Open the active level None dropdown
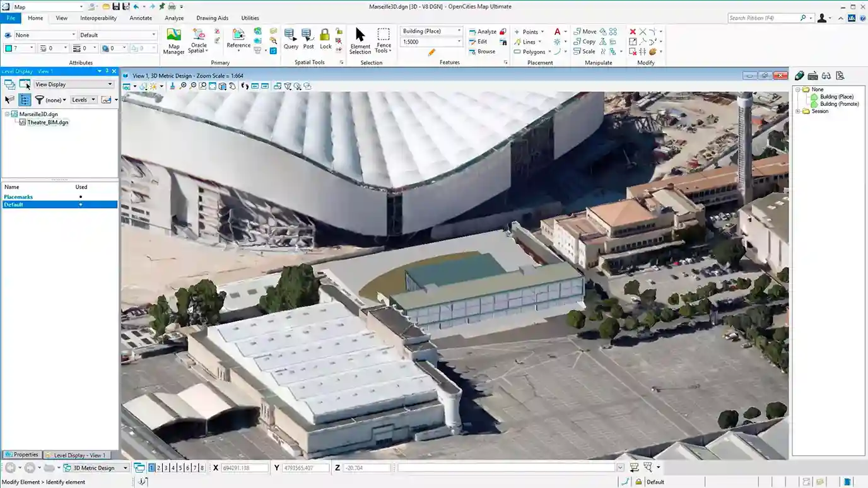 click(45, 35)
